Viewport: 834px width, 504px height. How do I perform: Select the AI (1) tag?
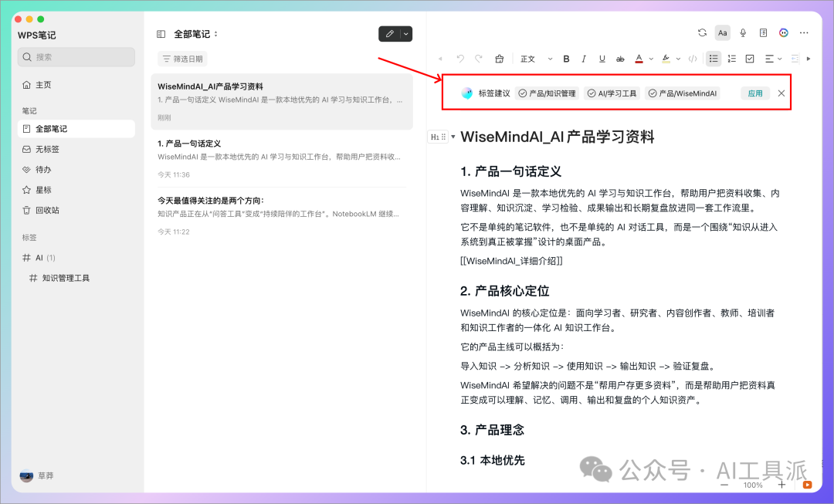point(76,258)
